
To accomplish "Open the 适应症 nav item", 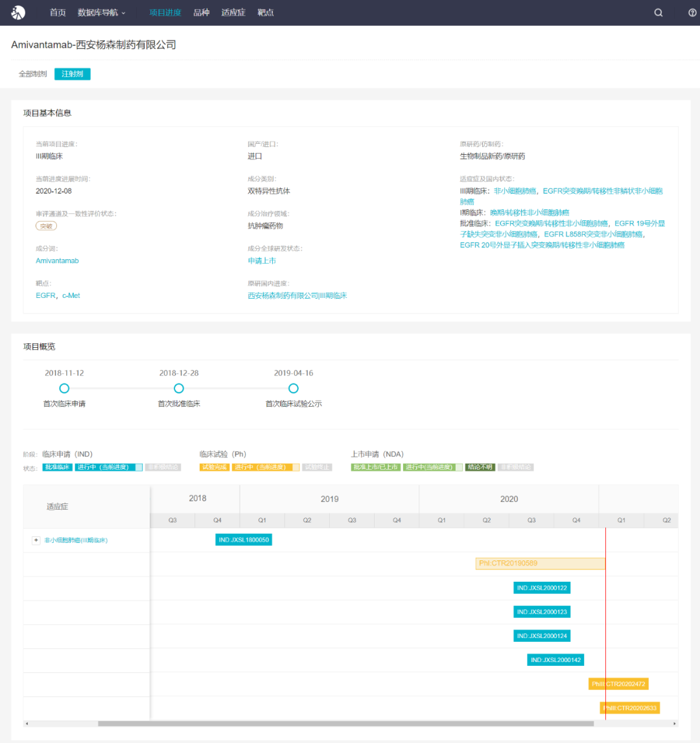I will pos(233,13).
